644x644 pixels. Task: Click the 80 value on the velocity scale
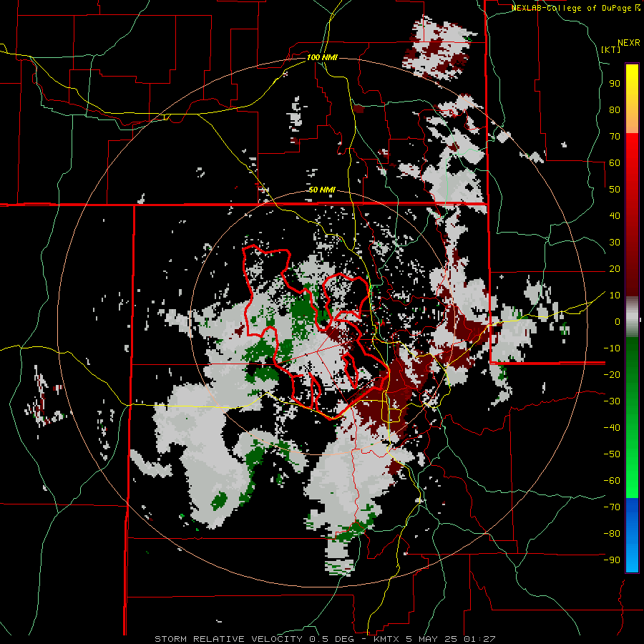(x=615, y=110)
